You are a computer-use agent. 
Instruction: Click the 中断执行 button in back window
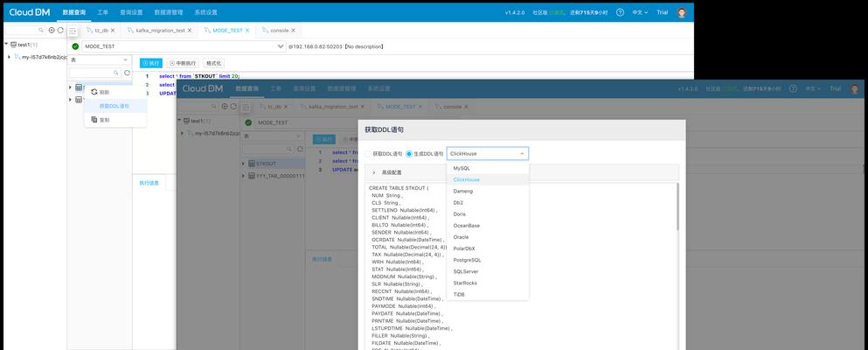183,64
